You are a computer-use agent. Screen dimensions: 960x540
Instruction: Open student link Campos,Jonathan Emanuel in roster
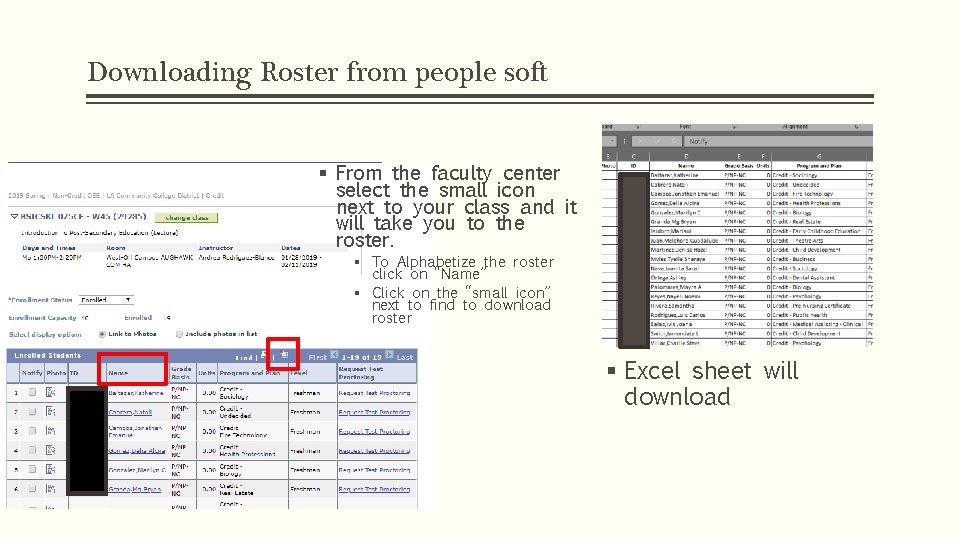(135, 432)
